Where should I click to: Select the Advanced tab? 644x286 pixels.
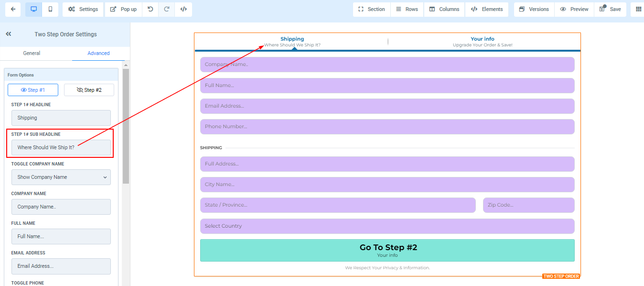[98, 53]
